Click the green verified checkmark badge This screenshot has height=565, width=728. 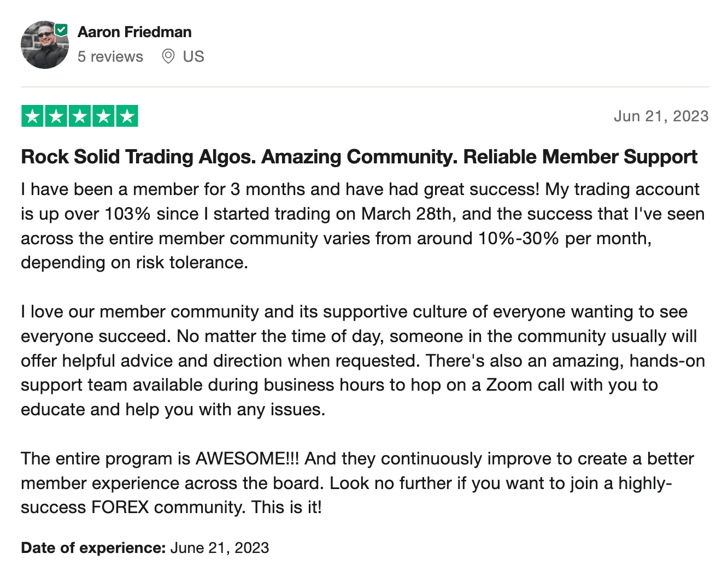pos(62,30)
